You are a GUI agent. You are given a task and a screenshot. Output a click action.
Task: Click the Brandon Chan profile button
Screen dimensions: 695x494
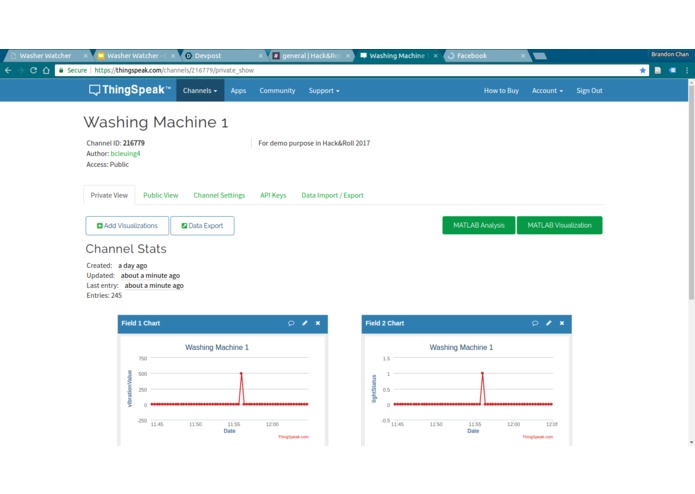(x=670, y=54)
